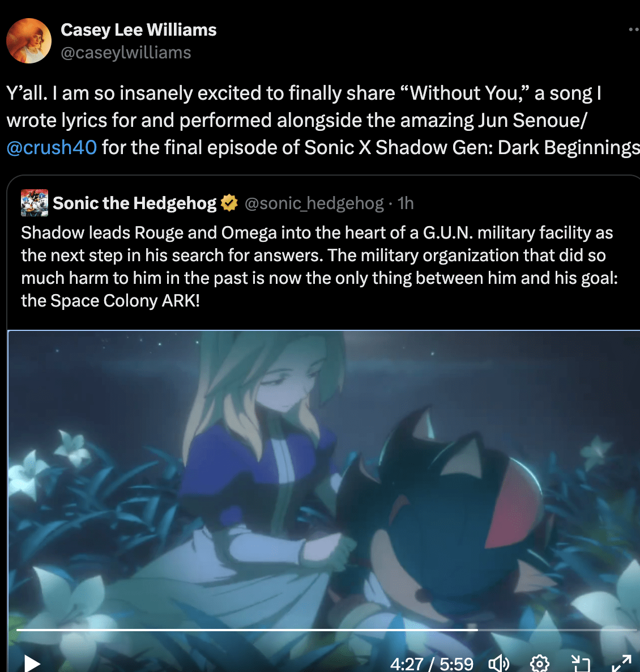This screenshot has width=640, height=672.
Task: Expand video to fullscreen
Action: point(621,664)
